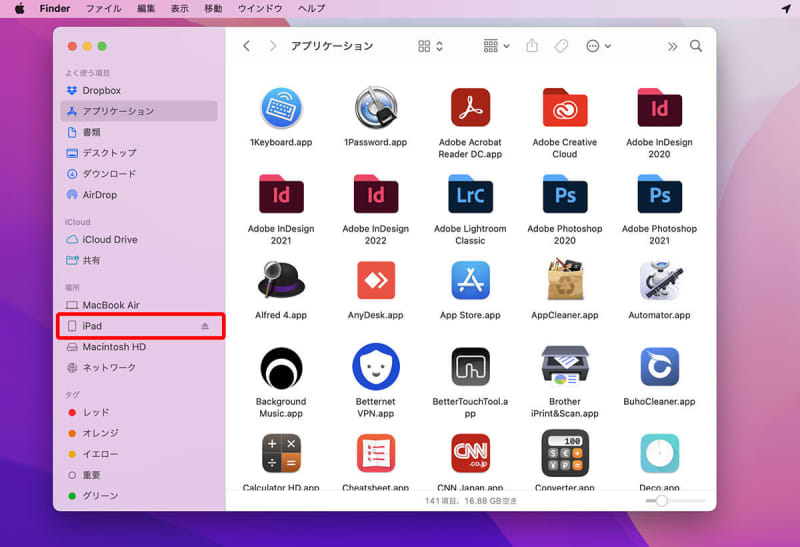Open the 表示 menu
The image size is (800, 547).
pyautogui.click(x=179, y=9)
